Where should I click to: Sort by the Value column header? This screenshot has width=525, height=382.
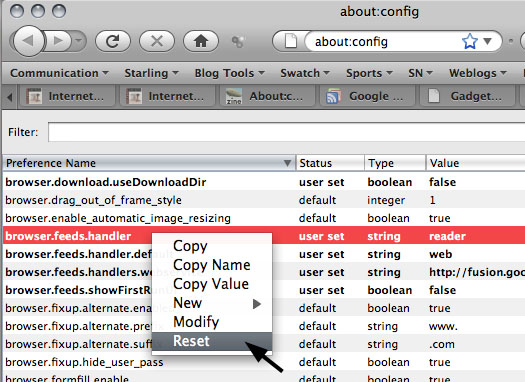(475, 163)
